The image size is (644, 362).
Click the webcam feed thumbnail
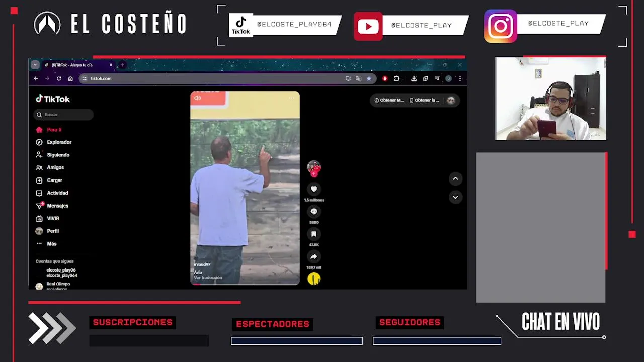[550, 99]
